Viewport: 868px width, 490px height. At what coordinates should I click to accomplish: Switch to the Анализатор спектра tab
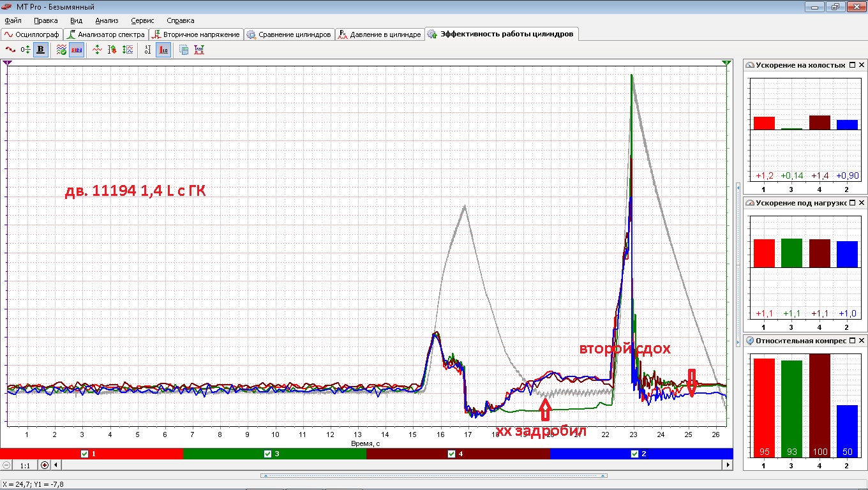pos(107,34)
